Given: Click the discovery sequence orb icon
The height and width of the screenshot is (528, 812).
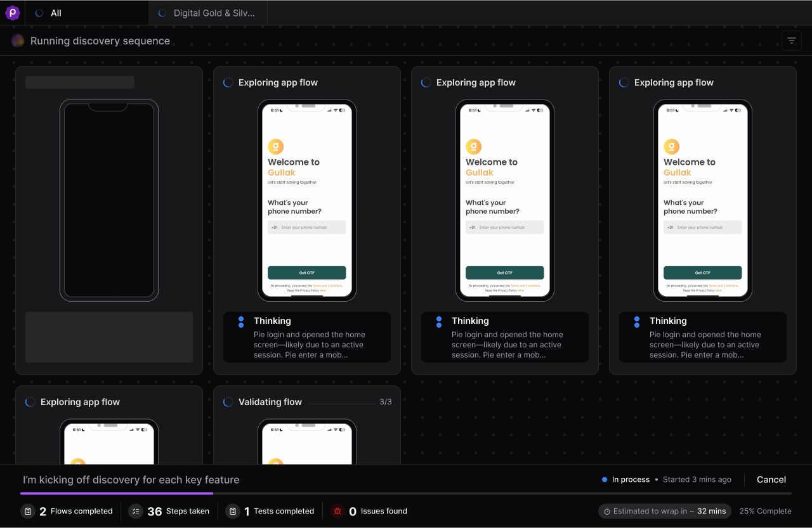Looking at the screenshot, I should pos(18,41).
